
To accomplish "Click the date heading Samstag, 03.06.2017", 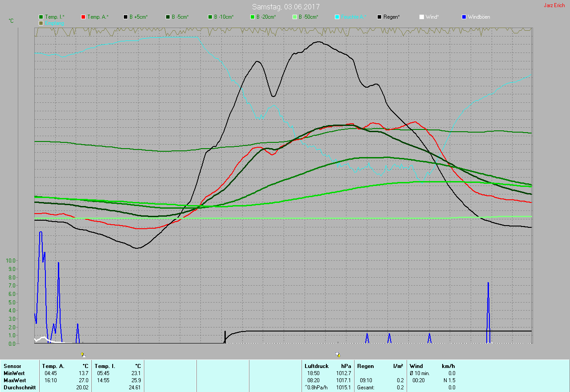I will pyautogui.click(x=285, y=7).
